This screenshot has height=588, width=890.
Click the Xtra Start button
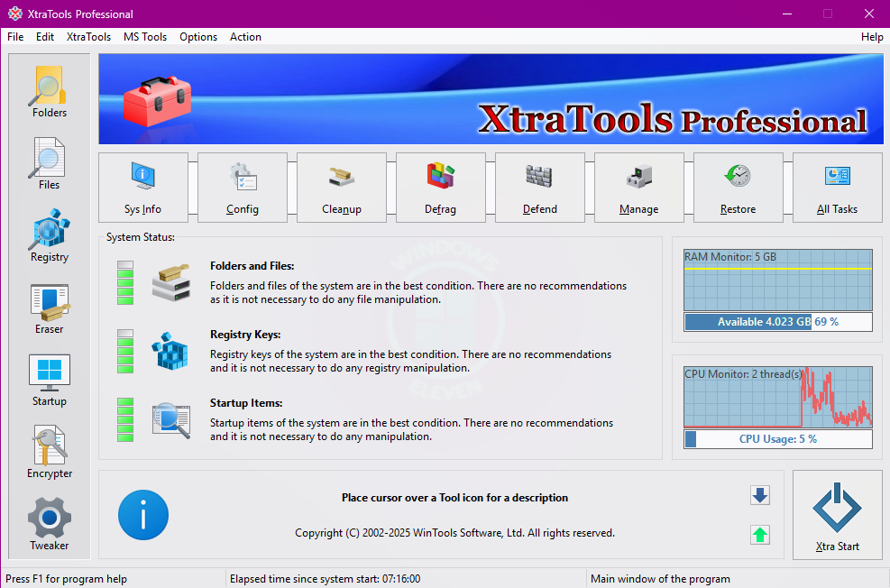pos(837,515)
